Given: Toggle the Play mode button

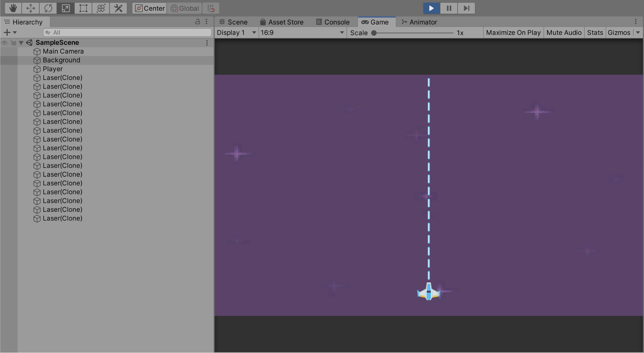Looking at the screenshot, I should pyautogui.click(x=431, y=8).
